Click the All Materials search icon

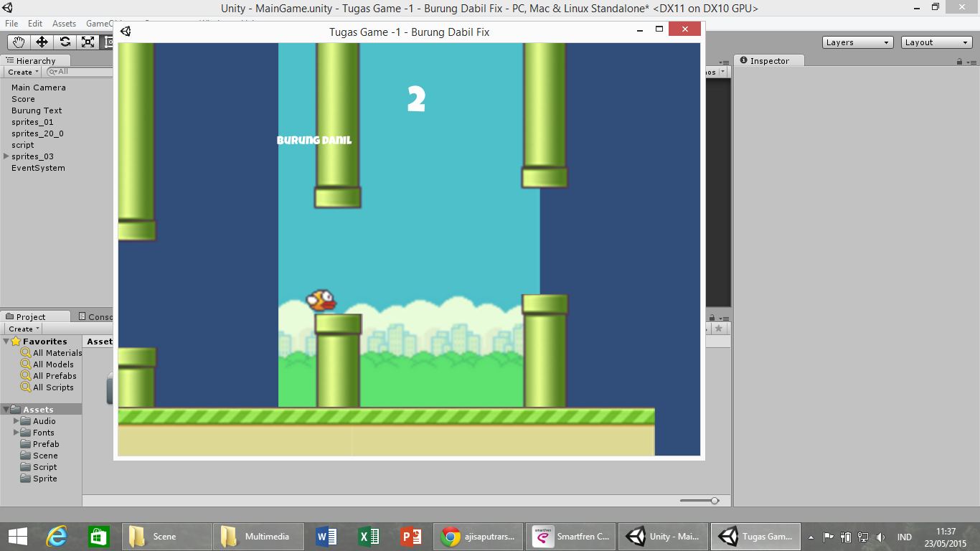26,353
